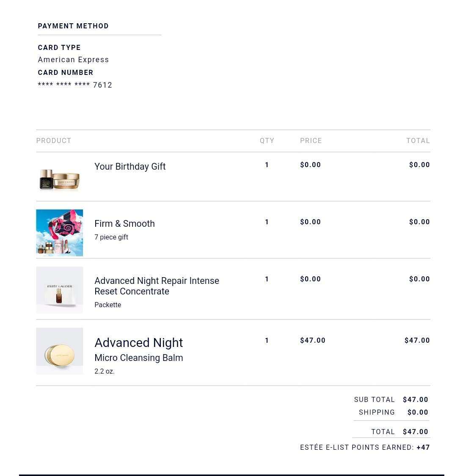Select the masked card number ending 7612
Viewport: 457px width, 476px height.
coord(75,85)
